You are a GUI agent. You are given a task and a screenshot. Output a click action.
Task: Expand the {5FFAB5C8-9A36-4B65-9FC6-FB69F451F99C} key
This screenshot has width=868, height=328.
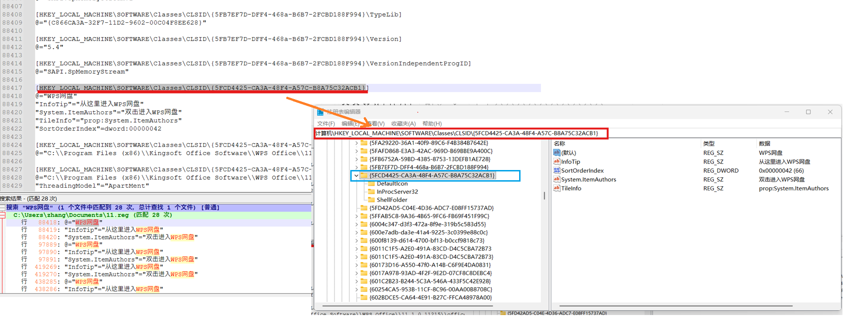[x=356, y=216]
